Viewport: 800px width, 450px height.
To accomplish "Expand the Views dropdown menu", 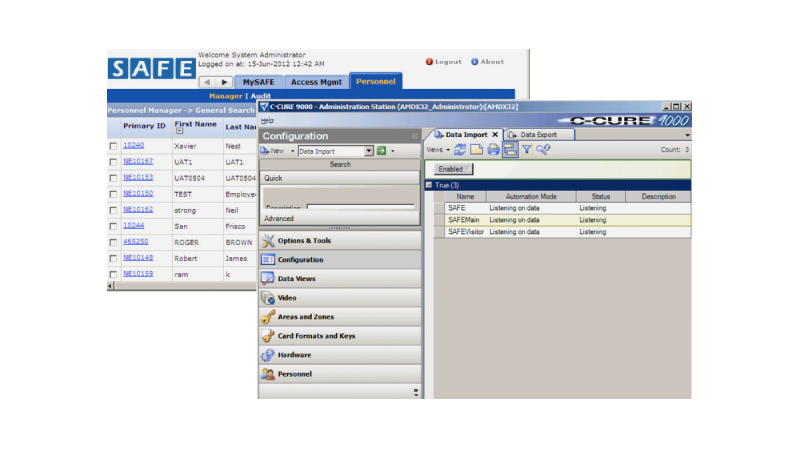I will click(x=439, y=150).
